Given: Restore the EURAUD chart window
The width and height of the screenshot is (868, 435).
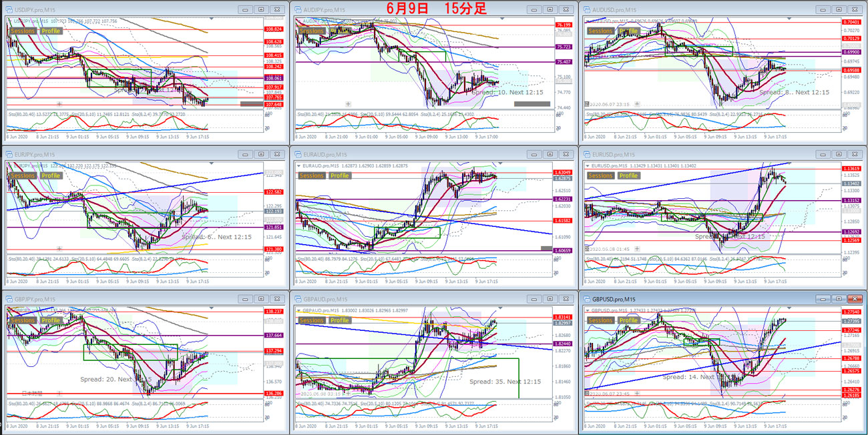Looking at the screenshot, I should 550,154.
